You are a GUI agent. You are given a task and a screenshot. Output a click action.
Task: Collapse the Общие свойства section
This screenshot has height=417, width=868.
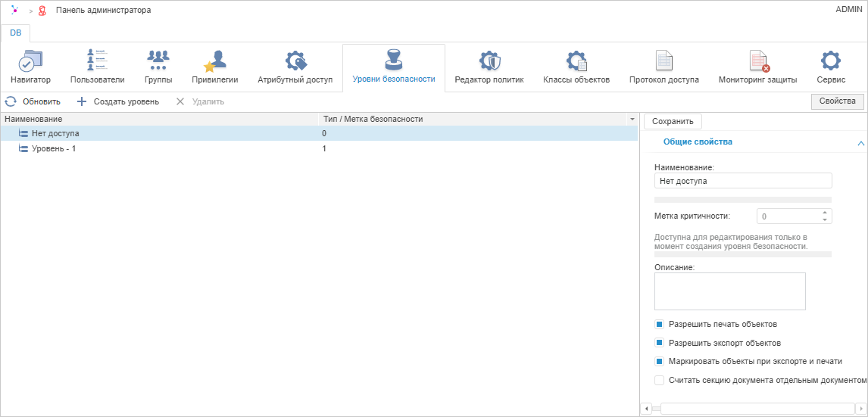click(860, 143)
